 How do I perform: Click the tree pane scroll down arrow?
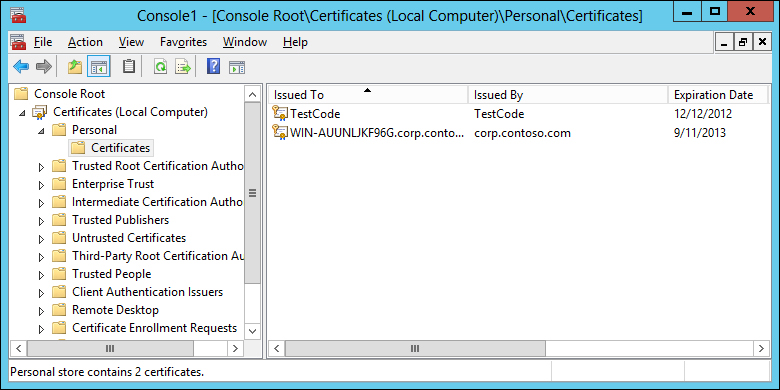[x=253, y=330]
